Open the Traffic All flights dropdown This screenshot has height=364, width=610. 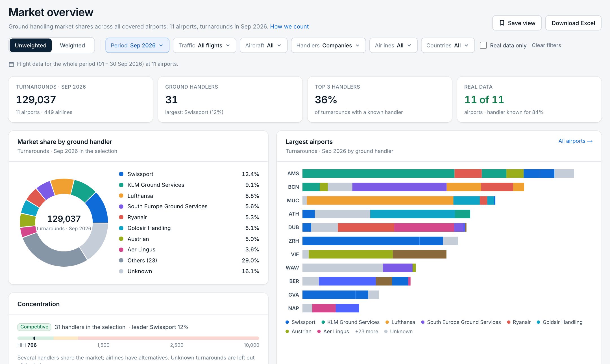coord(204,45)
